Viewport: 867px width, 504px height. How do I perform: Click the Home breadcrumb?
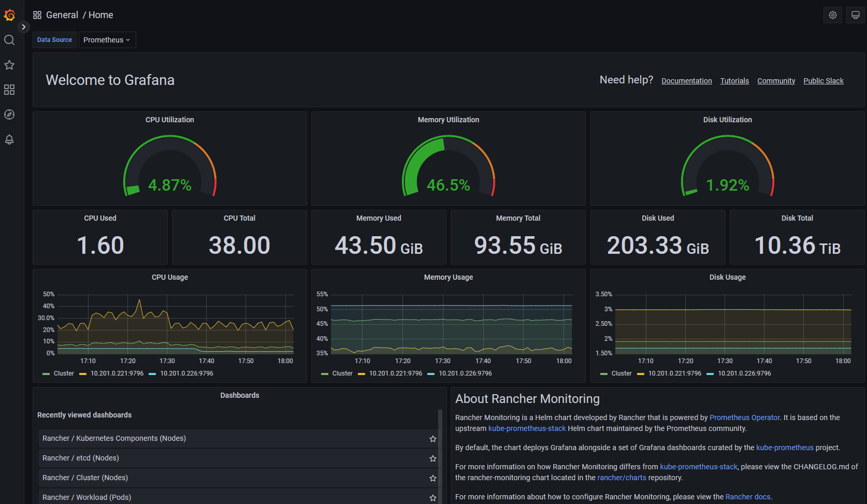[100, 15]
